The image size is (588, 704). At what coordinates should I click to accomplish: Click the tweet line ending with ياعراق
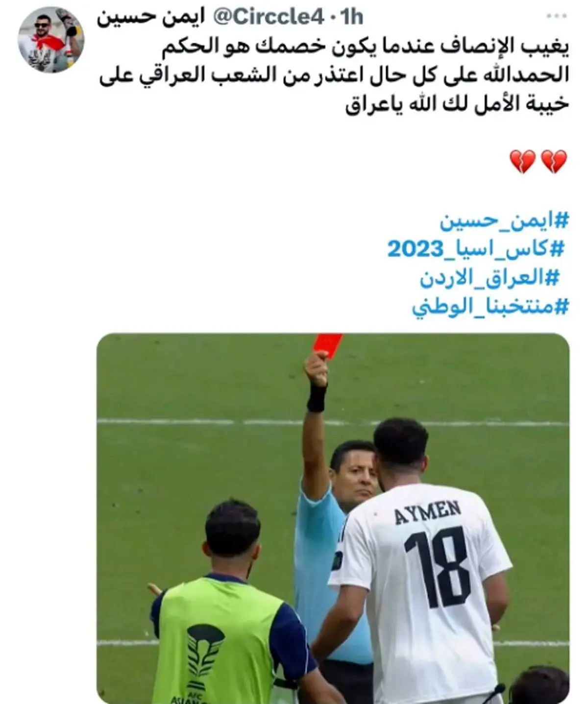tap(457, 104)
